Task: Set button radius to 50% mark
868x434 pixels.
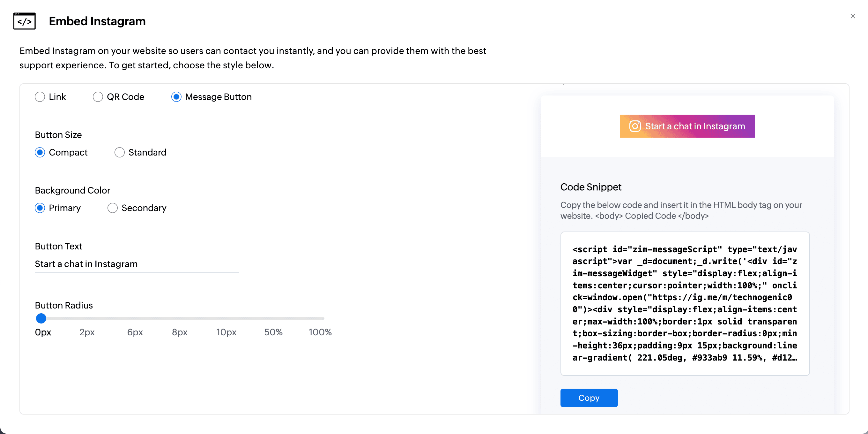Action: click(x=273, y=318)
